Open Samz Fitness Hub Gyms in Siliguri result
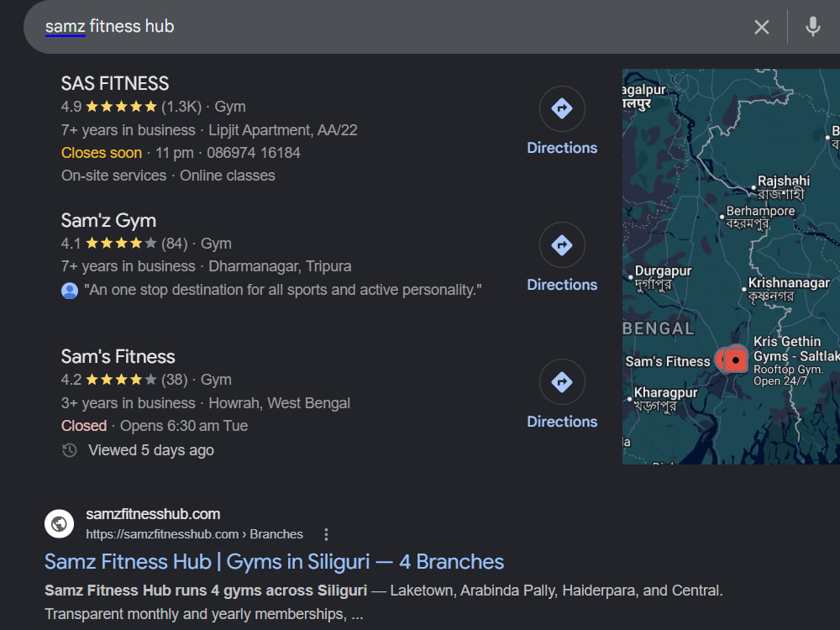This screenshot has width=840, height=630. point(274,562)
